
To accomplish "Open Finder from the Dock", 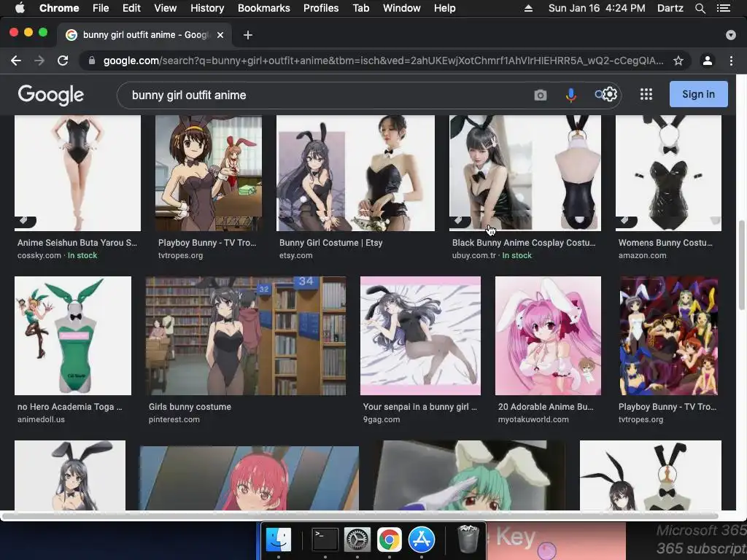I will click(x=278, y=540).
